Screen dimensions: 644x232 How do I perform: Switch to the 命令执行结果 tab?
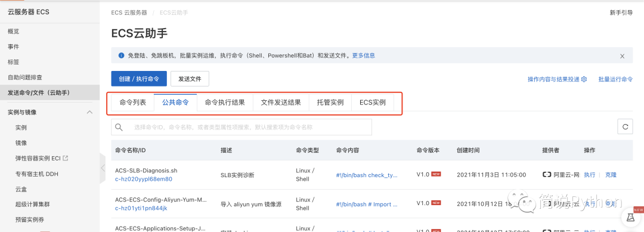pyautogui.click(x=225, y=102)
